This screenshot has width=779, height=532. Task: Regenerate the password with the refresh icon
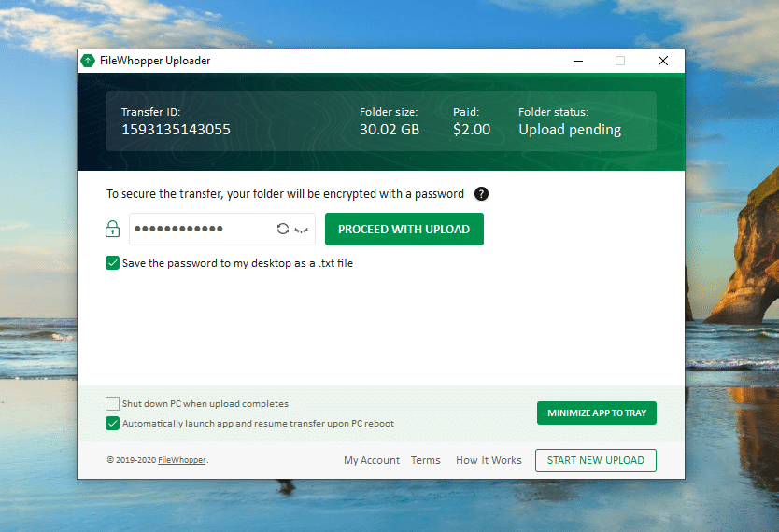(283, 229)
